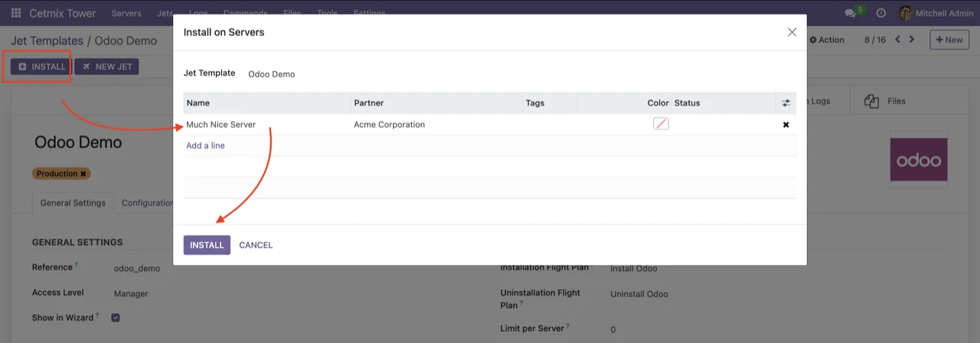
Task: Open the activities clock icon
Action: pyautogui.click(x=880, y=13)
